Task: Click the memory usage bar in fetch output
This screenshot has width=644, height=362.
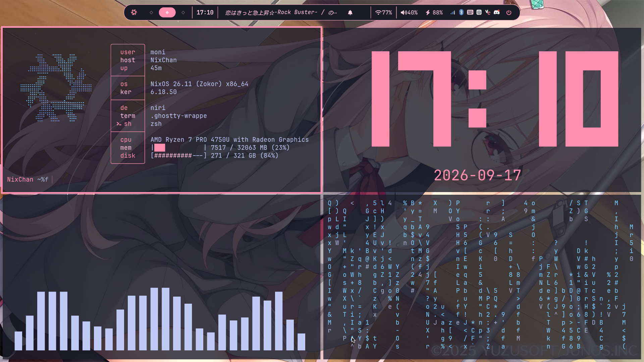Action: 179,147
